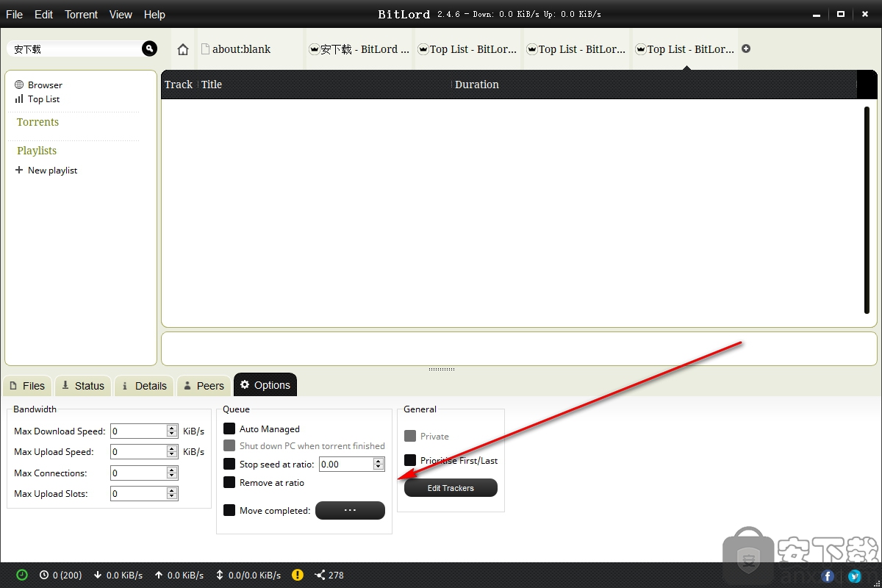
Task: Click Max Download Speed spinner arrows
Action: (x=172, y=431)
